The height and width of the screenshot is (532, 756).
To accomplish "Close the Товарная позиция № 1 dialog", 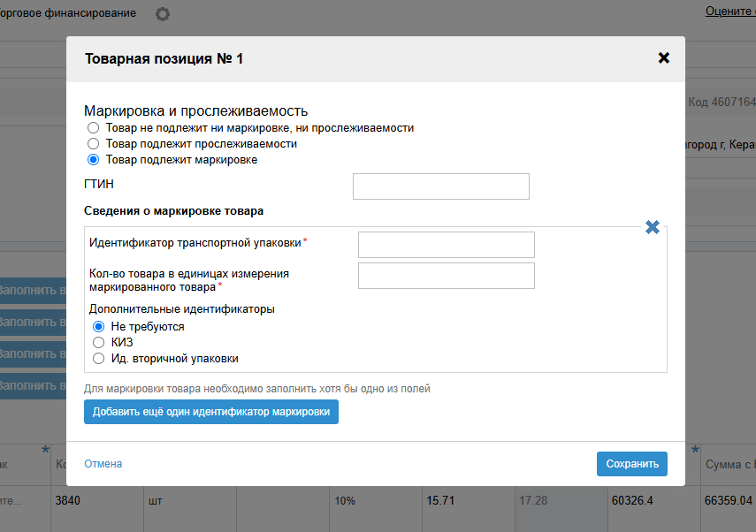I will click(664, 58).
